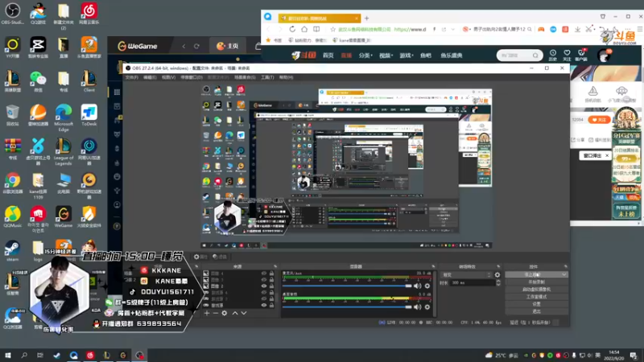Open the QQMusic desktop icon
644x362 pixels.
(x=12, y=216)
